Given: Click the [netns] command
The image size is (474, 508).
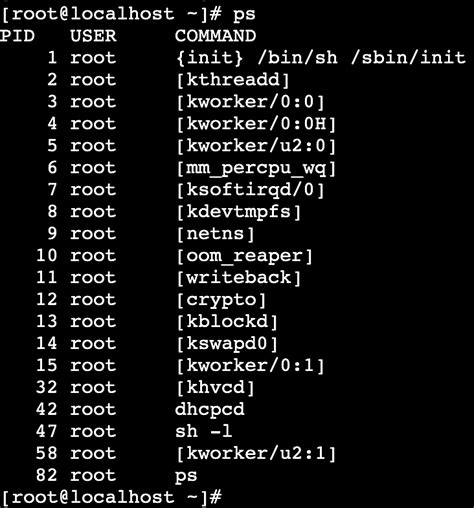Looking at the screenshot, I should (x=215, y=234).
